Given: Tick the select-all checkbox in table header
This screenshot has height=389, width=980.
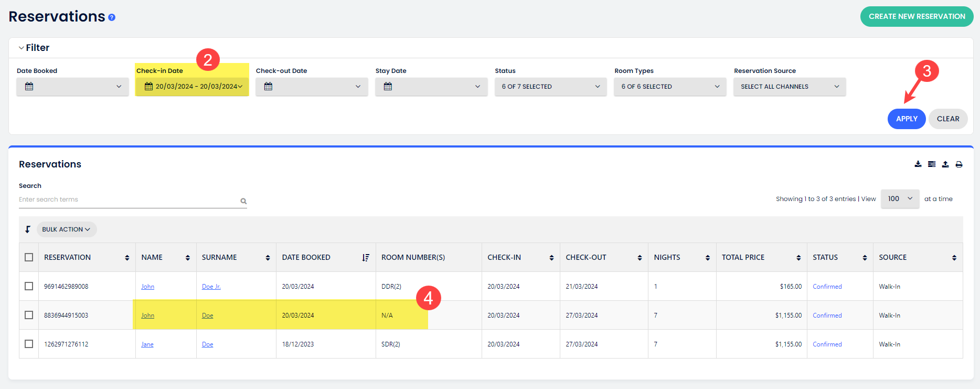Looking at the screenshot, I should point(29,257).
